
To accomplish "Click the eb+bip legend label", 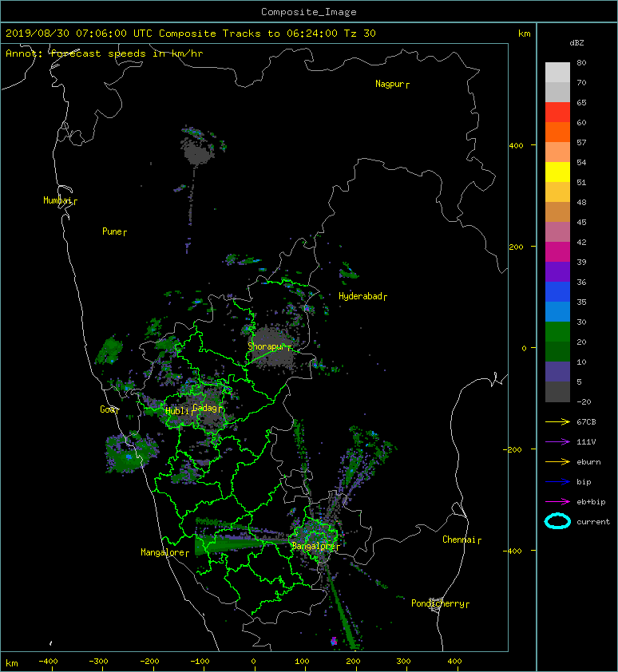I will [591, 502].
